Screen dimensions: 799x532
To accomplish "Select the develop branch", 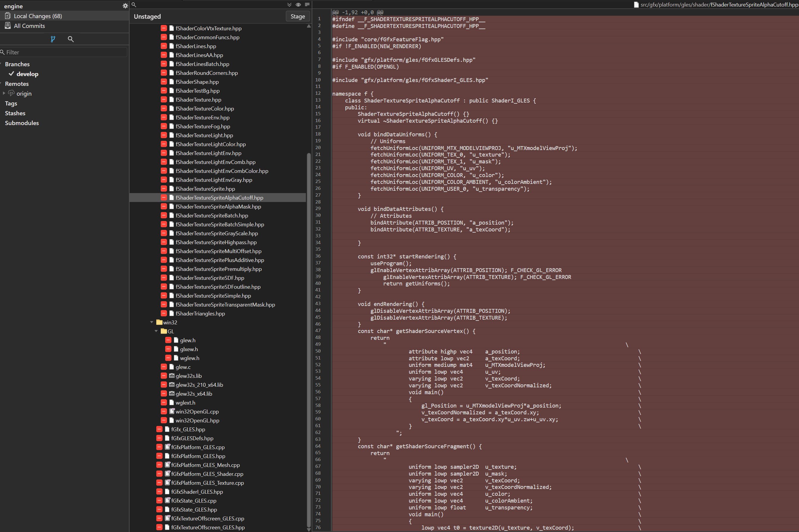I will point(27,74).
